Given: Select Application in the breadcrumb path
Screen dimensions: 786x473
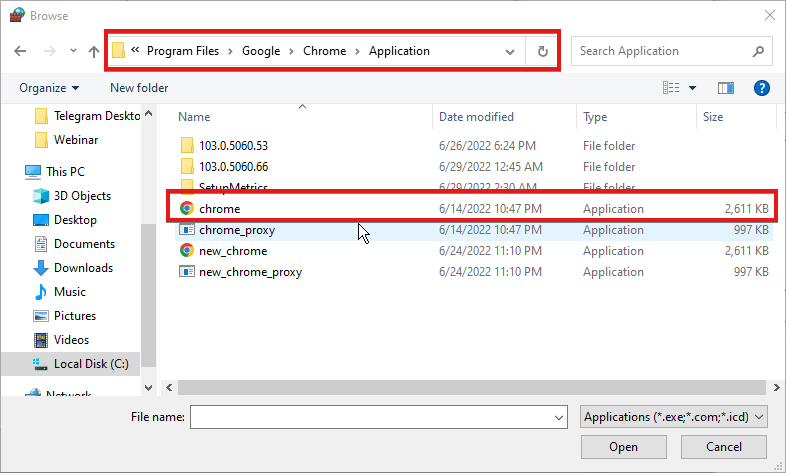Looking at the screenshot, I should pos(399,51).
